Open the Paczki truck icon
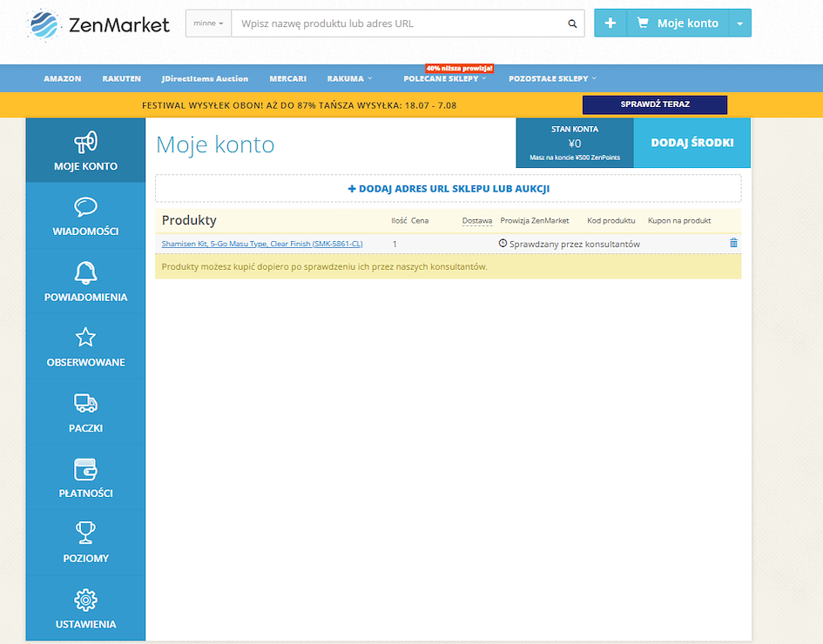Image resolution: width=823 pixels, height=644 pixels. click(85, 403)
